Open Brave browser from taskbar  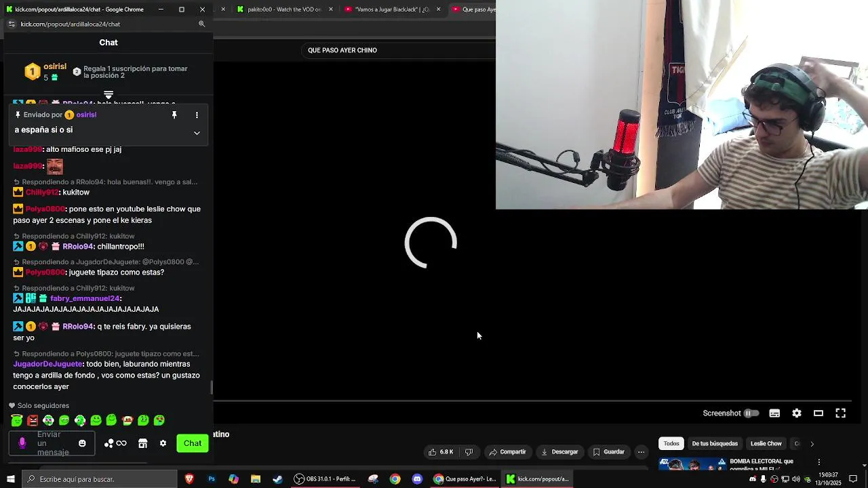click(189, 479)
